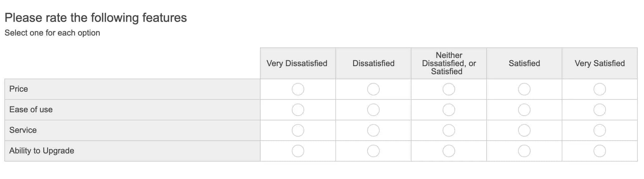Screen dimensions: 644x179
Task: Select neutral rating for Ability to Upgrade
Action: (x=449, y=151)
